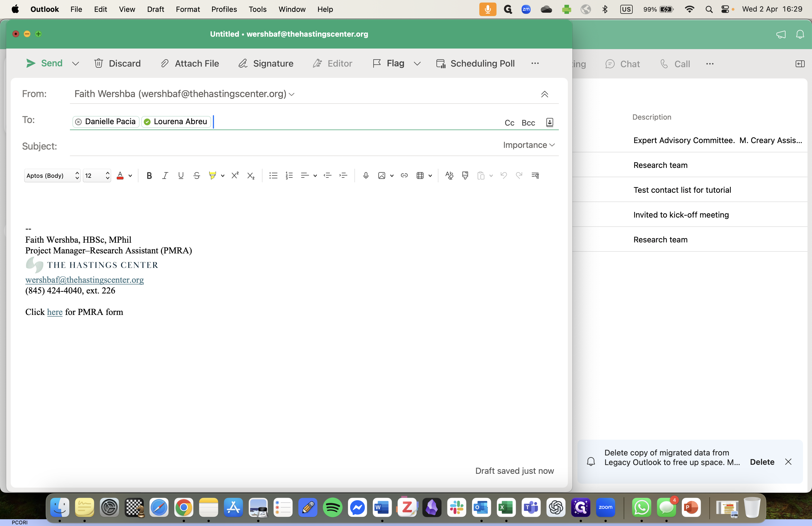Open the contact picker icon

(x=550, y=123)
